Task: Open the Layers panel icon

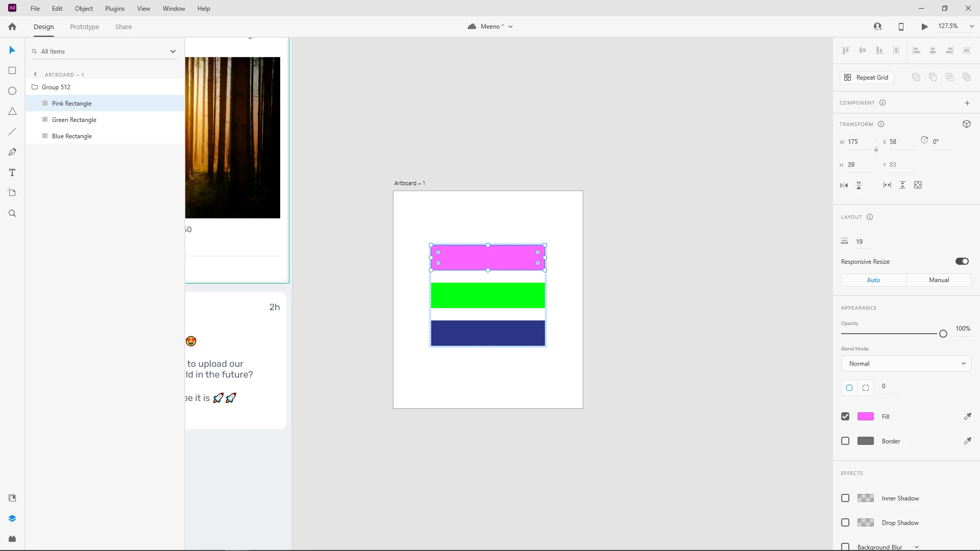Action: pos(12,518)
